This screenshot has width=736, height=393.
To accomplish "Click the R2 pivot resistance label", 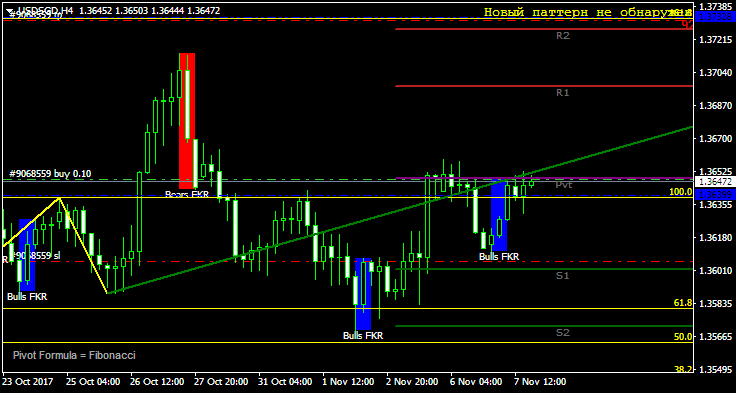I will [563, 35].
